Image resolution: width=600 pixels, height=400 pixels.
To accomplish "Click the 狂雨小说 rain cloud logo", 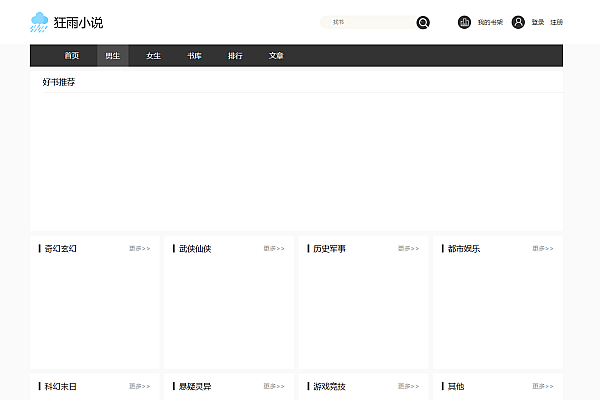I will click(x=40, y=21).
